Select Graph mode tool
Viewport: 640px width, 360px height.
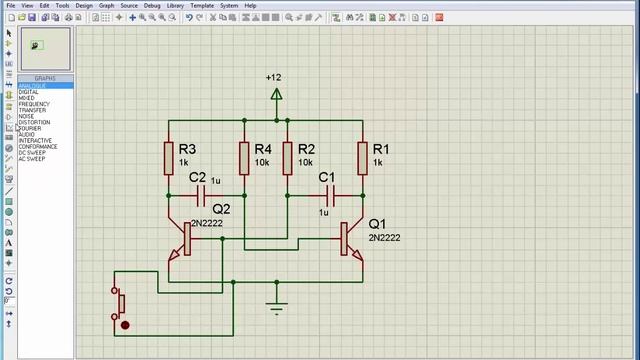(x=9, y=128)
